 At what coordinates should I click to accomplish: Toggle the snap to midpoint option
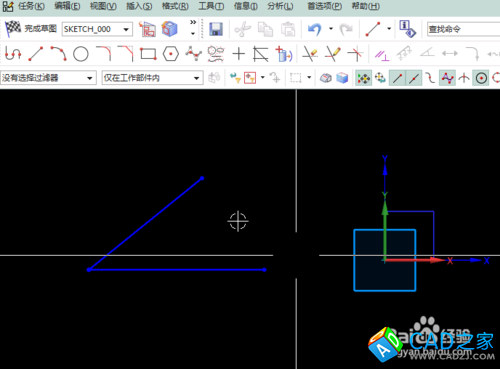coord(414,78)
